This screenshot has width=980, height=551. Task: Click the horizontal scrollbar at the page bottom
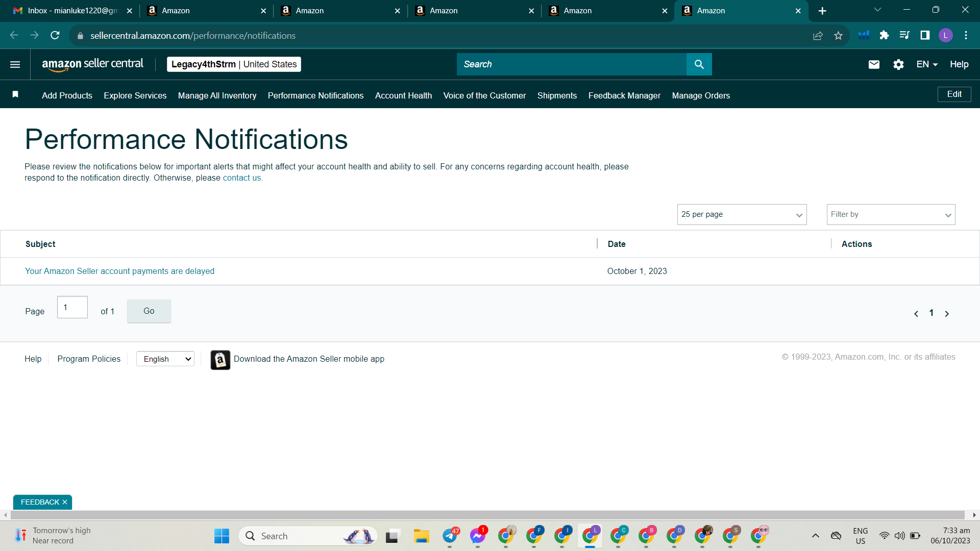487,515
